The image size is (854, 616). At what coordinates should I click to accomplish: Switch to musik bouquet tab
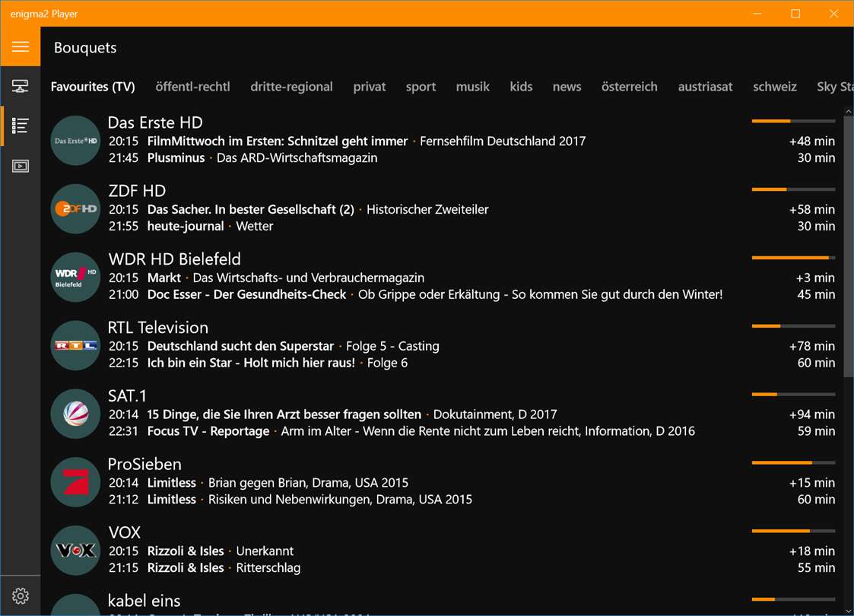[473, 87]
